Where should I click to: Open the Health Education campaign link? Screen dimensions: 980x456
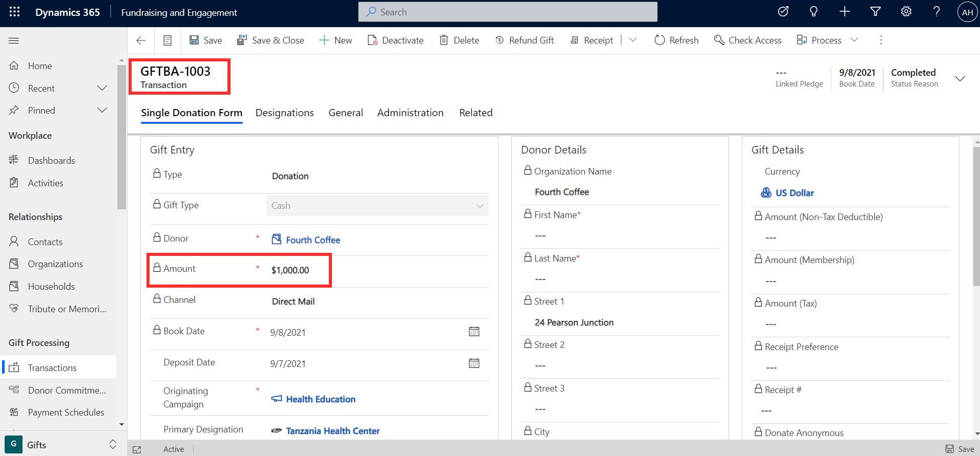321,399
